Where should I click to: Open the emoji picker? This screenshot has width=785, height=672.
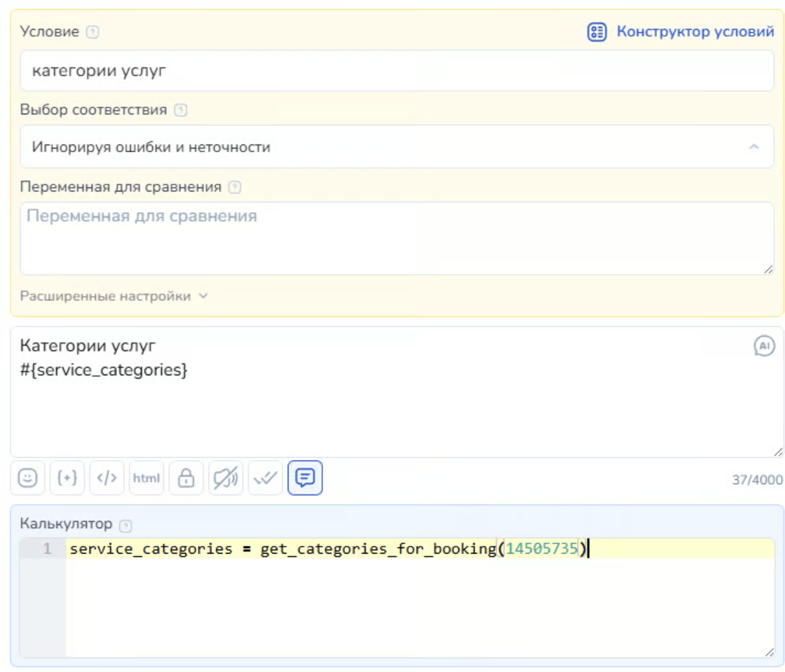click(x=28, y=479)
